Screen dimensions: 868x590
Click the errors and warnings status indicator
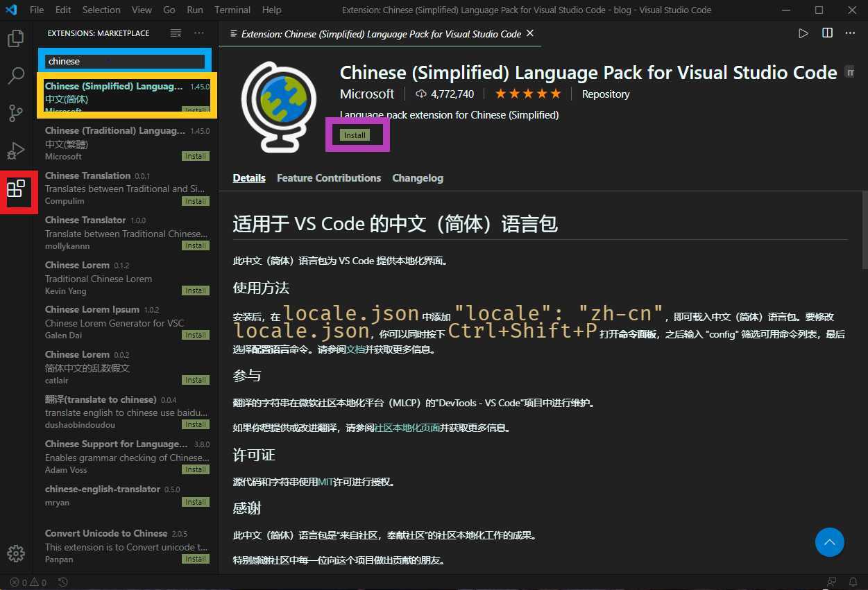tap(28, 582)
